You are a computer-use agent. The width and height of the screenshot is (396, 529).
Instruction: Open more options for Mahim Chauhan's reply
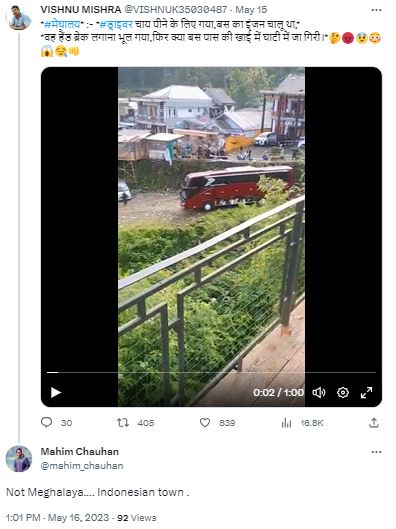[376, 452]
